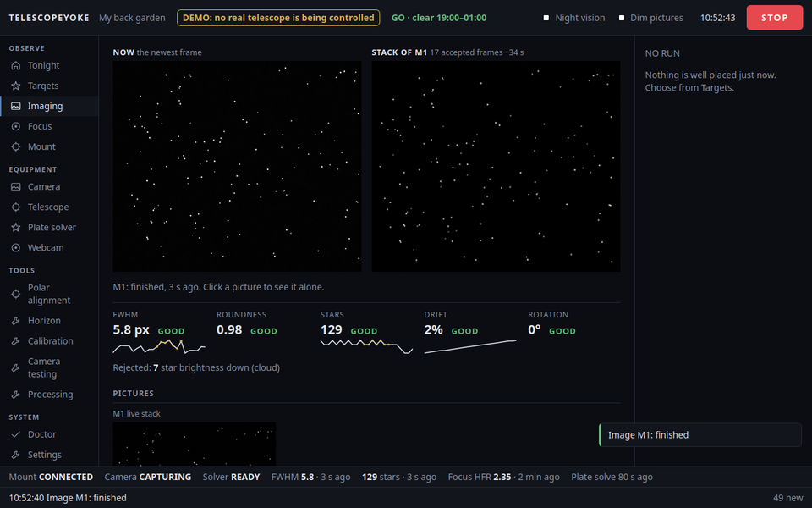Hit the red STOP button
Image resolution: width=812 pixels, height=508 pixels.
(x=775, y=18)
